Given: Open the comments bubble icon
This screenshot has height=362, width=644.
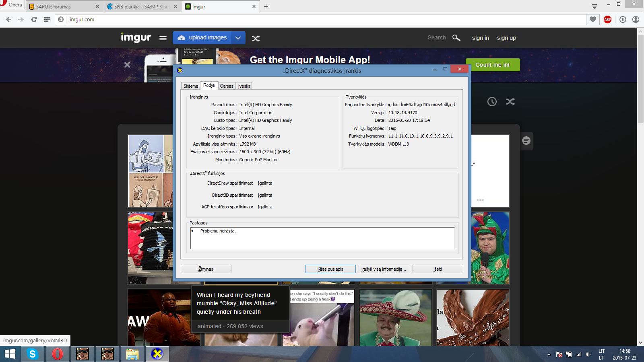Looking at the screenshot, I should tap(526, 141).
